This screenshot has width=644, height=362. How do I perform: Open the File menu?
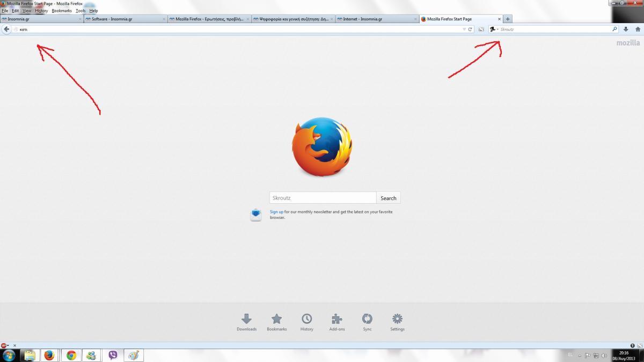click(5, 11)
